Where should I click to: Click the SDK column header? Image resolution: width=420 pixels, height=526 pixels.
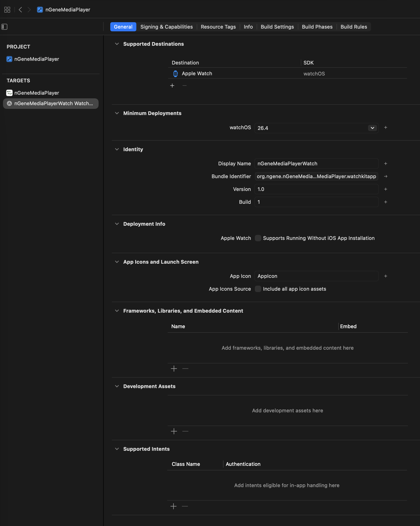308,63
